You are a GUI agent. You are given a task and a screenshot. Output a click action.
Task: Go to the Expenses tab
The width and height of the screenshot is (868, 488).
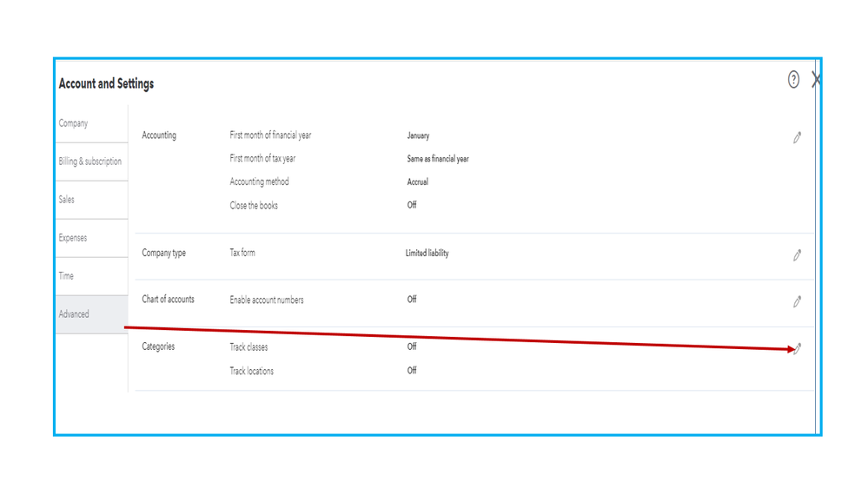[73, 238]
